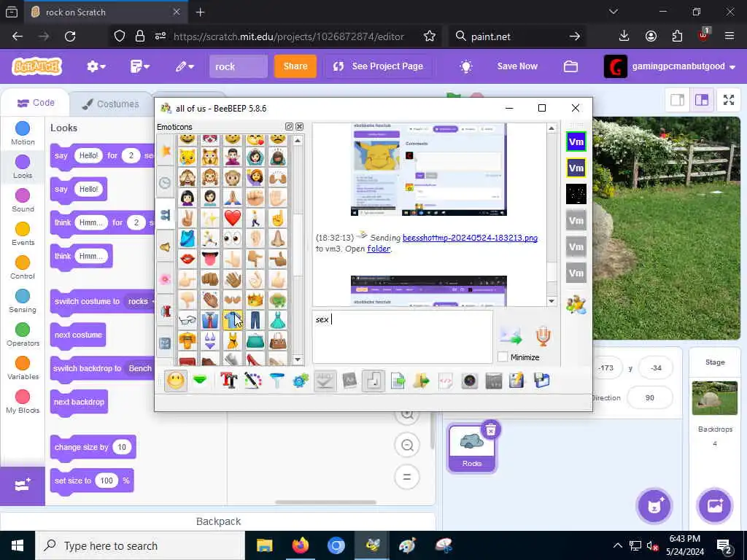Click the green down-arrow icon in BeeBEEP toolbar
The image size is (747, 560).
pyautogui.click(x=200, y=381)
